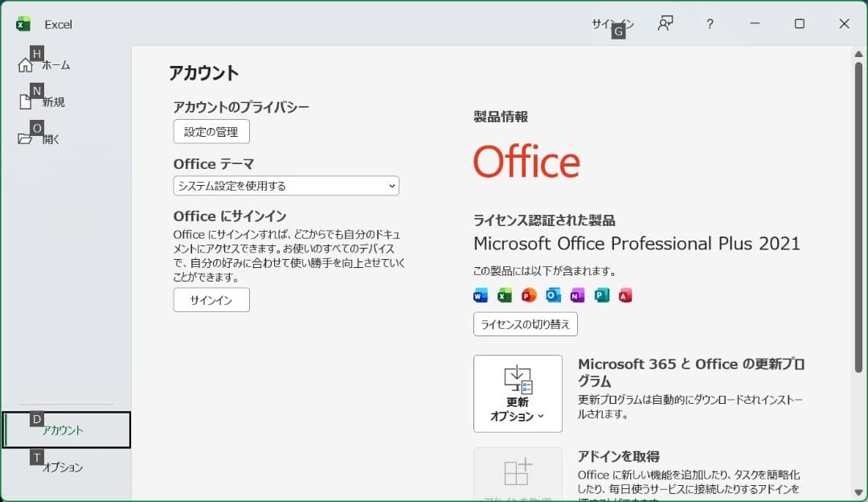The height and width of the screenshot is (502, 868).
Task: Open the Office テーマ dropdown
Action: pos(286,186)
